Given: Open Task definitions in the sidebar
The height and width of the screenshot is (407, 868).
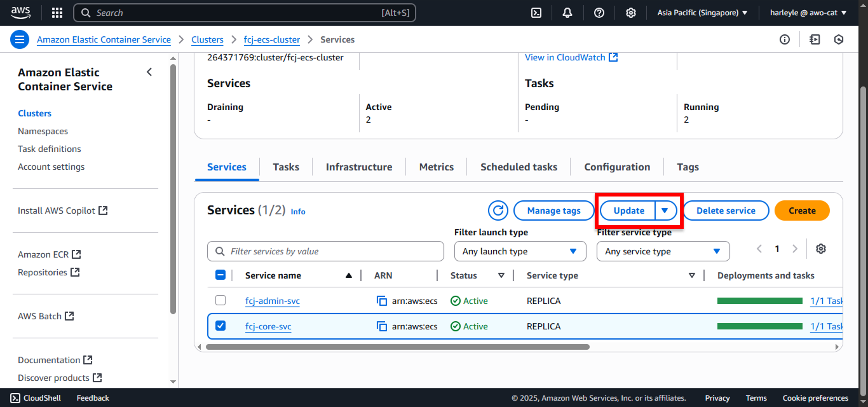Looking at the screenshot, I should (x=50, y=149).
